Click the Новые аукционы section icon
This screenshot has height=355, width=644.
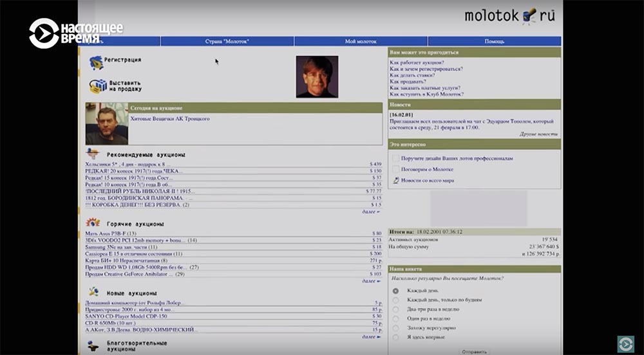(x=93, y=292)
